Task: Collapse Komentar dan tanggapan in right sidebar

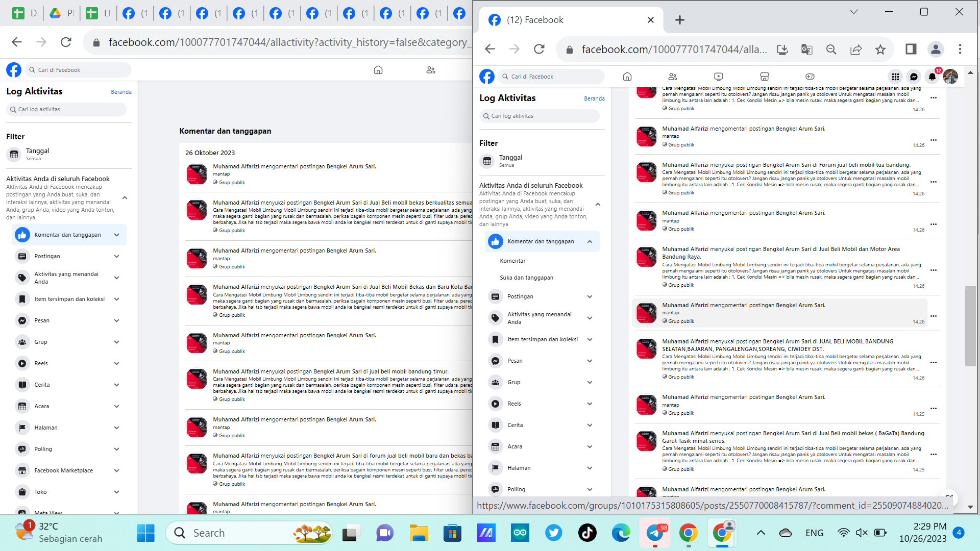Action: (590, 242)
